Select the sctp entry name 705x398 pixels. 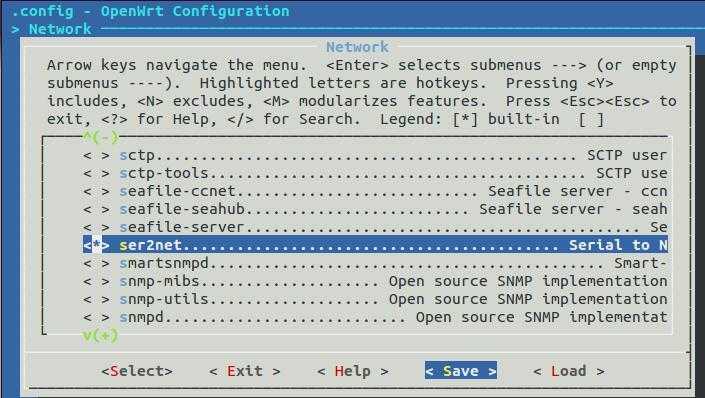[x=137, y=155]
